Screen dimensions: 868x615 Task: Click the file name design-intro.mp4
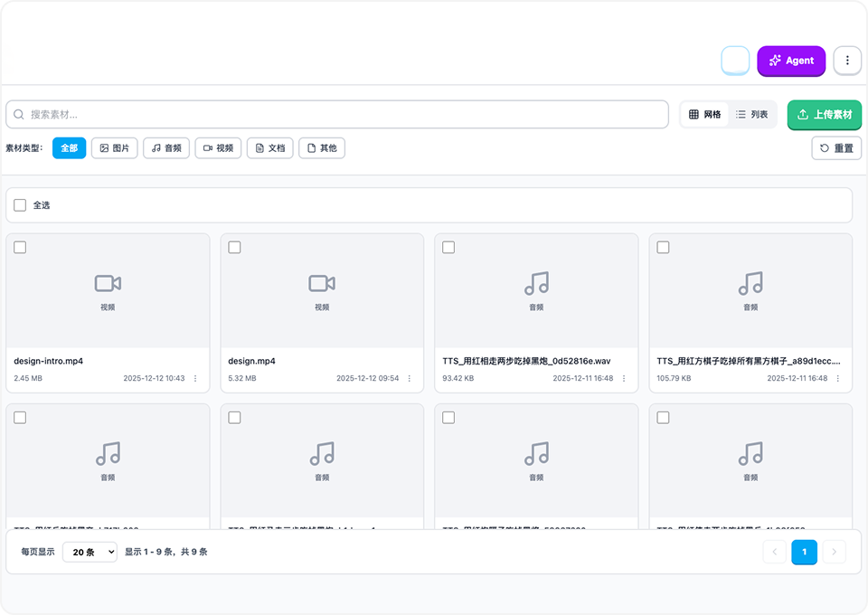(48, 361)
